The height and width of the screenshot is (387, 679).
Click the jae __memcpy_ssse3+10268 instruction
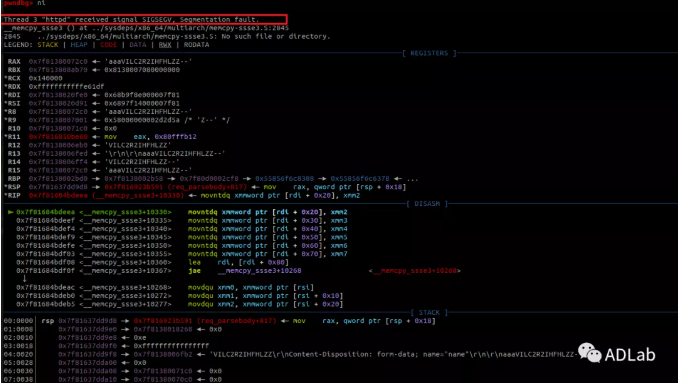[244, 271]
